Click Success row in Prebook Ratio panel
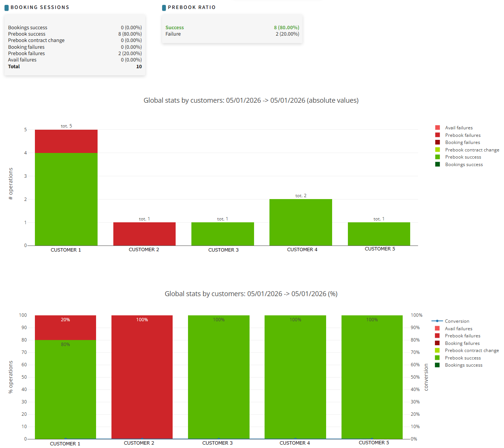 232,27
